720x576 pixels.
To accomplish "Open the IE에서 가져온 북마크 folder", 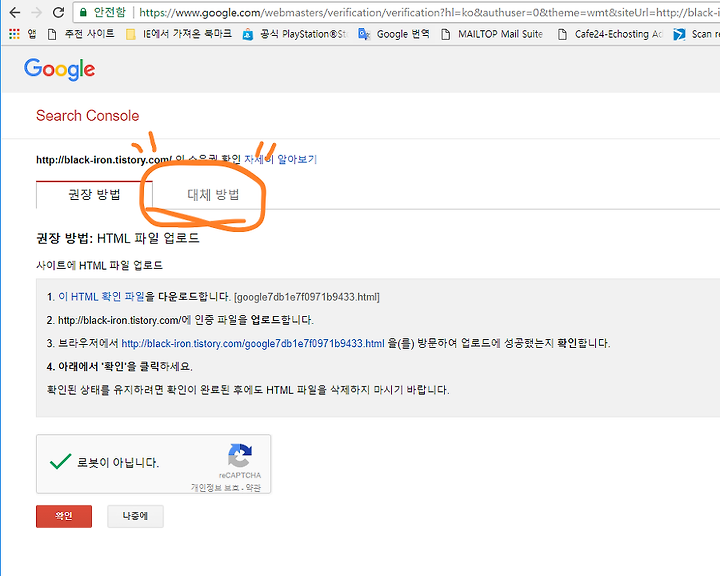I will pyautogui.click(x=179, y=34).
